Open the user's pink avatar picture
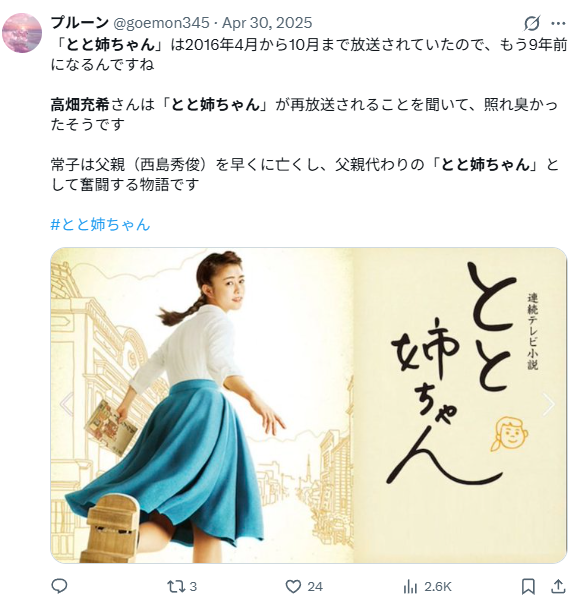This screenshot has width=577, height=602. [x=22, y=33]
